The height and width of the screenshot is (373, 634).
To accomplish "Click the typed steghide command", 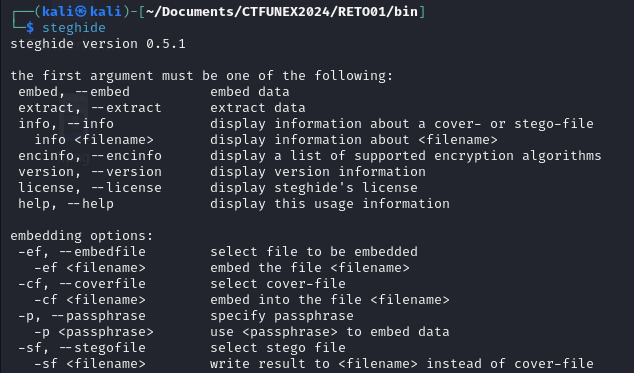I will pos(74,28).
